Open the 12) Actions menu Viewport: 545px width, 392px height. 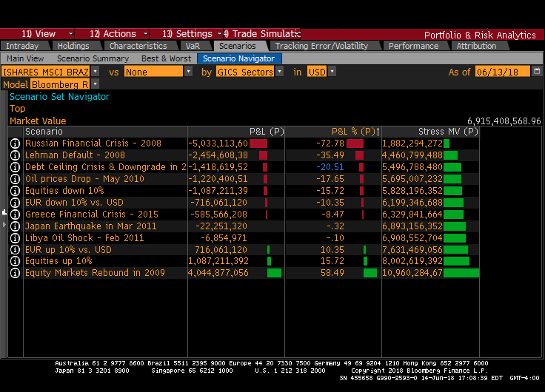click(x=113, y=34)
